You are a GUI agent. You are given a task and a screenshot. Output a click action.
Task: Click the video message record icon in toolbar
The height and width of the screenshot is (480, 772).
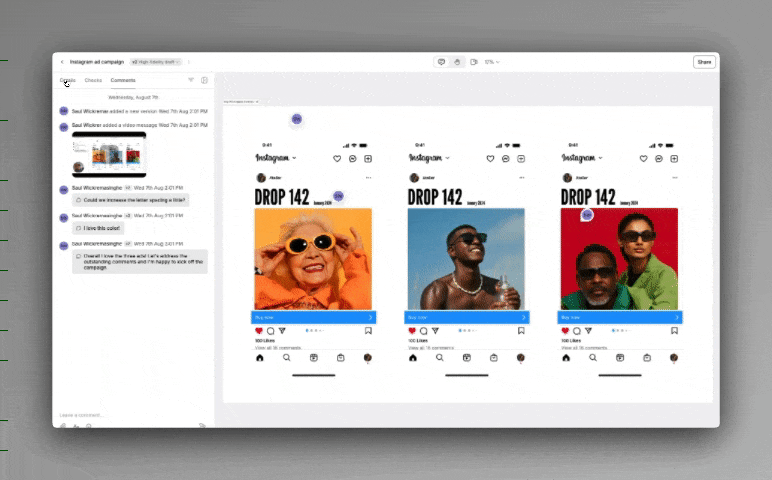pyautogui.click(x=474, y=62)
